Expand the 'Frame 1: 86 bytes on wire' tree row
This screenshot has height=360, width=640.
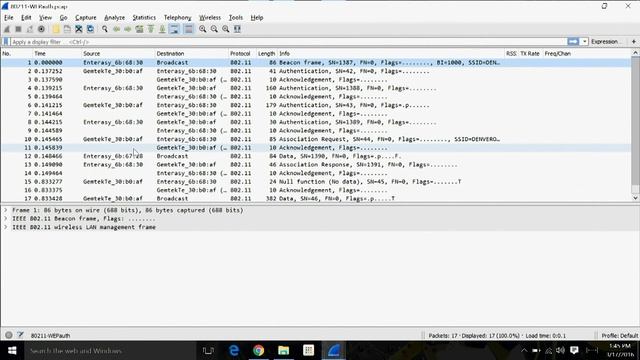click(x=6, y=210)
